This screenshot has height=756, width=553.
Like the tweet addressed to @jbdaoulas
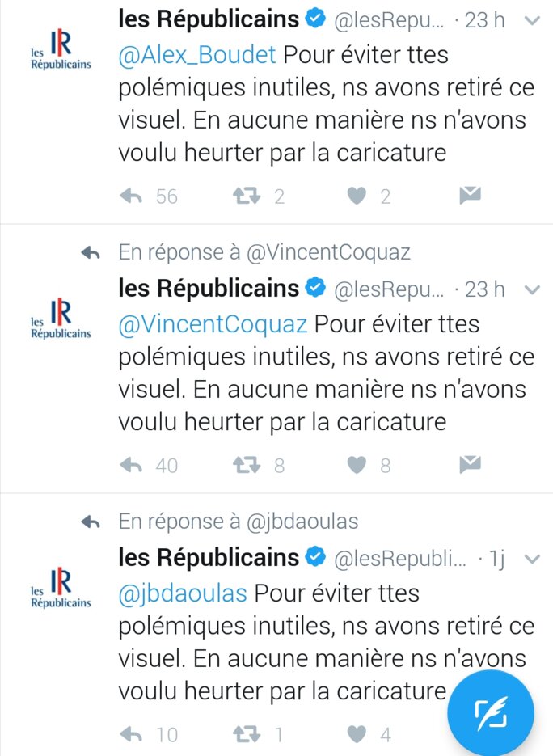(357, 735)
